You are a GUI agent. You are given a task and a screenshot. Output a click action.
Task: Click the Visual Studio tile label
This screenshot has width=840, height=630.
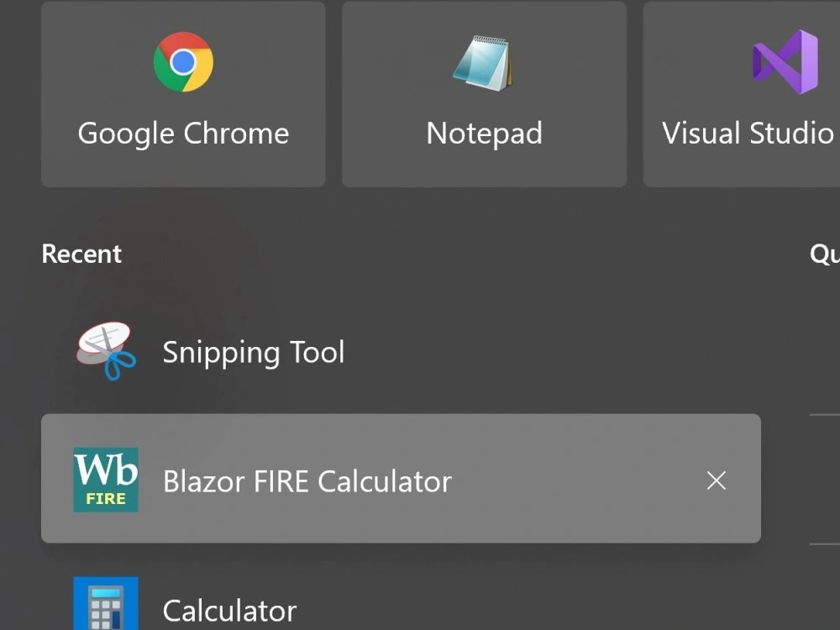click(748, 133)
